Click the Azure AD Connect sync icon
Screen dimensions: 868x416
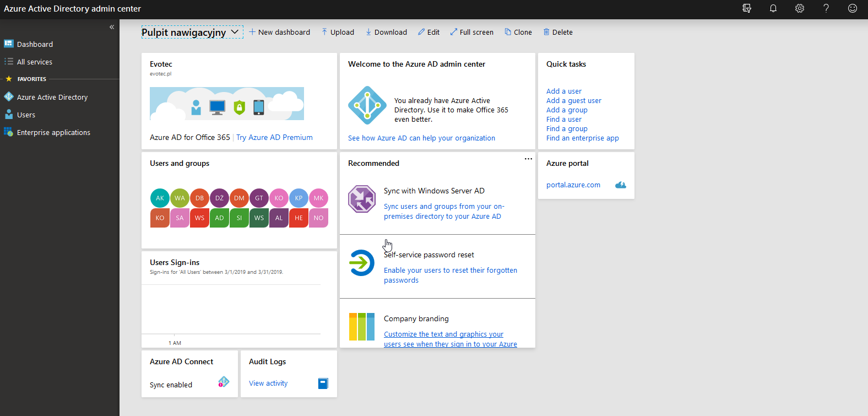[x=224, y=382]
